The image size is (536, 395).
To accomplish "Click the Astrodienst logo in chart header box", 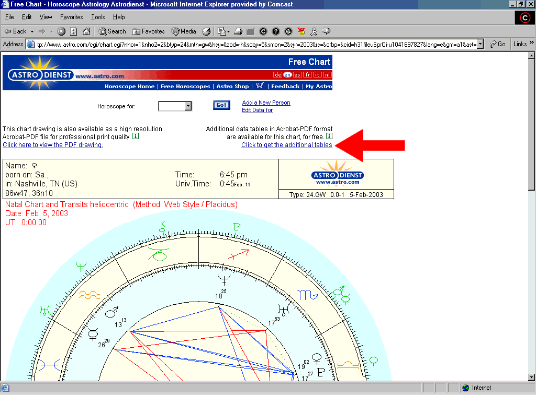I will click(337, 173).
